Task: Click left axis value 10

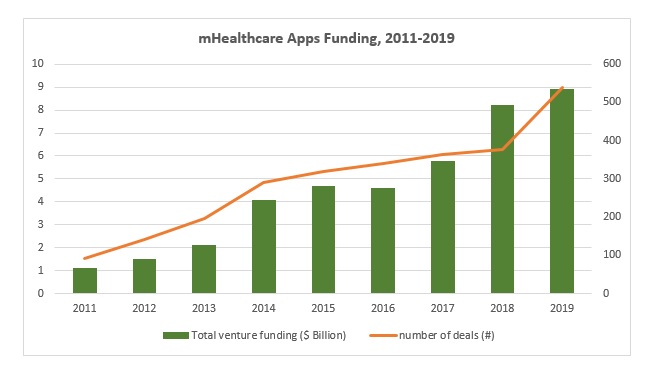Action: [38, 64]
